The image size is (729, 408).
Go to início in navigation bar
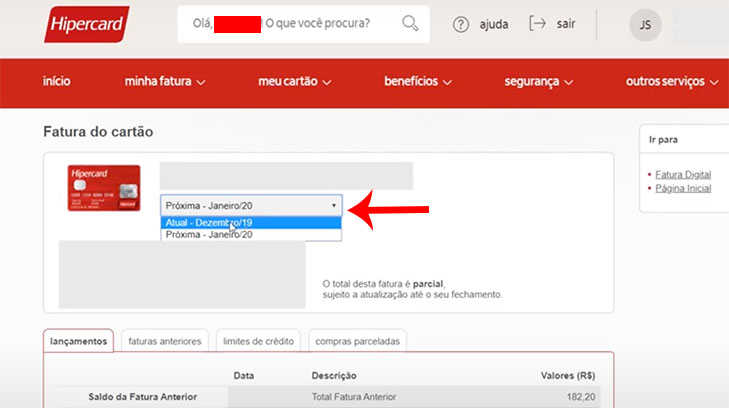[57, 81]
